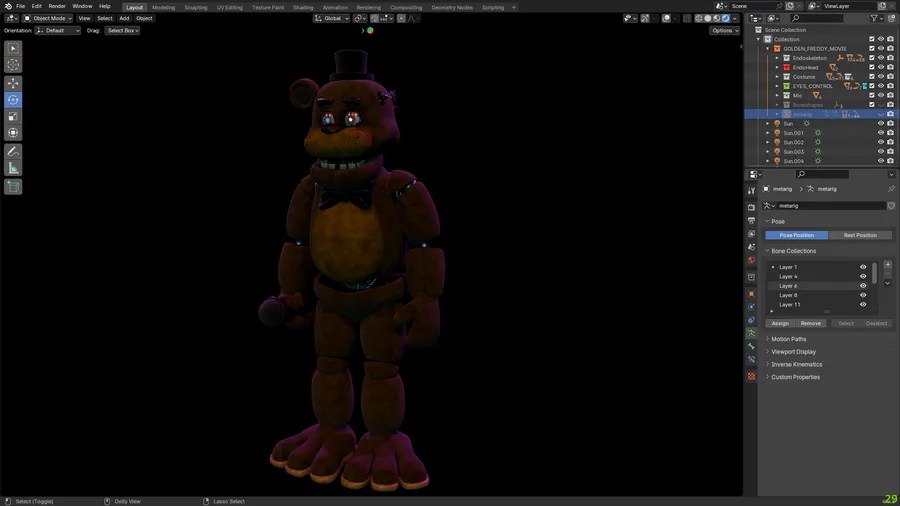
Task: Select the Add Cube tool
Action: (x=13, y=186)
